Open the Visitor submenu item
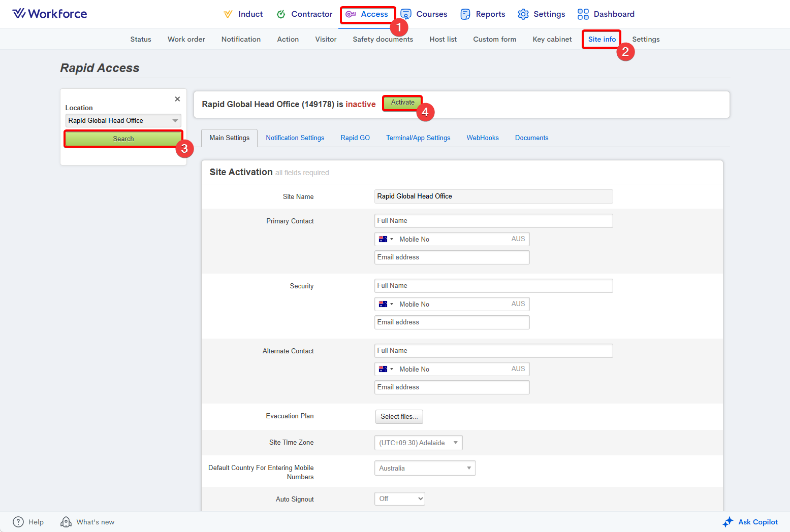 [x=326, y=39]
